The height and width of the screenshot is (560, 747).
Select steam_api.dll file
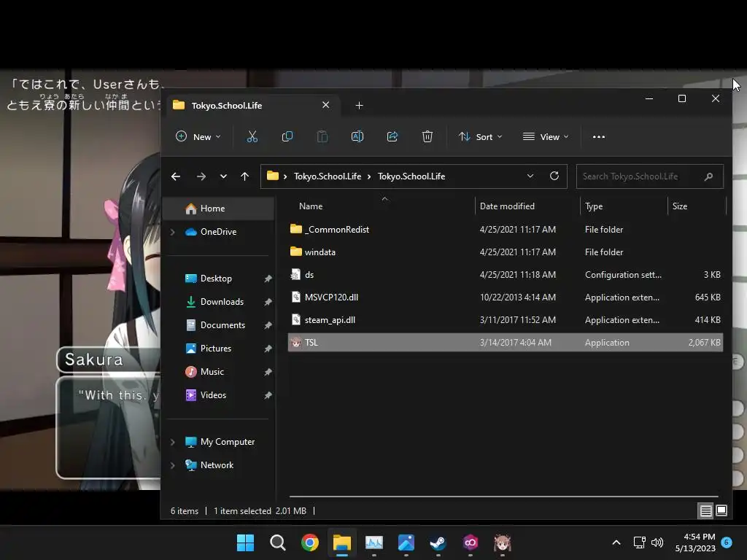pyautogui.click(x=505, y=320)
